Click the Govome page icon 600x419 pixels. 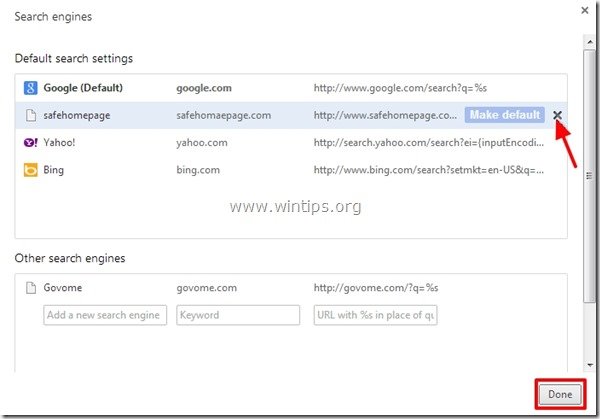tap(30, 288)
